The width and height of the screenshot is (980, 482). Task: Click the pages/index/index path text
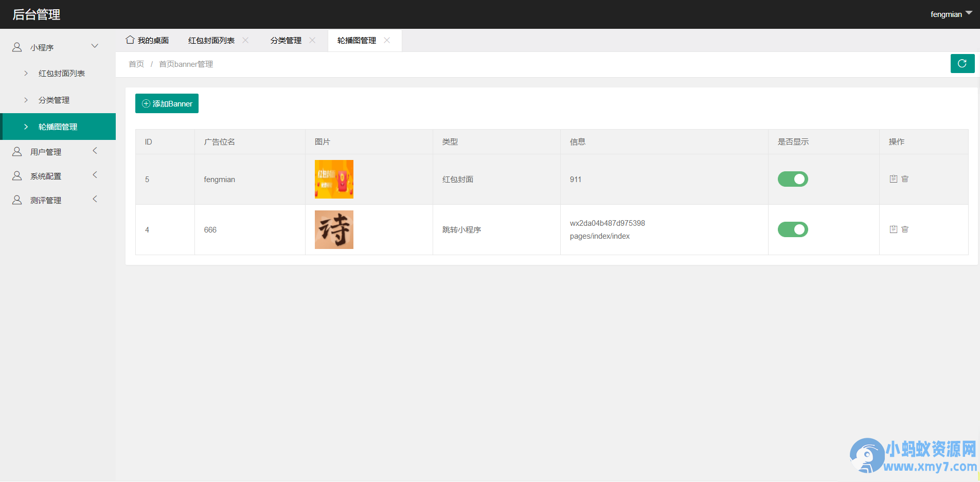click(600, 236)
